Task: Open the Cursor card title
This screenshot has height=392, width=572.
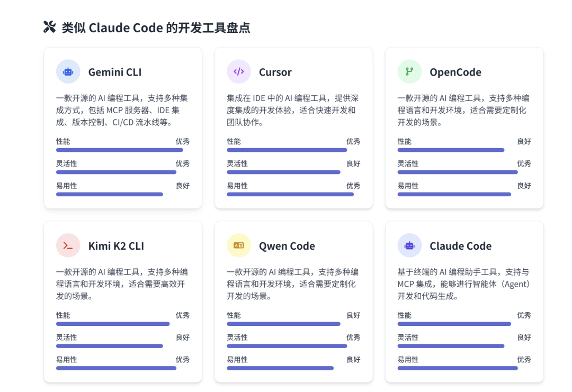Action: click(275, 72)
